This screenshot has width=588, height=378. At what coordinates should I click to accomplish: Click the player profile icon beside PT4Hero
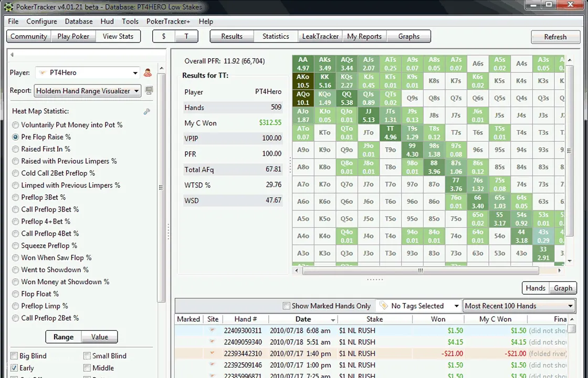148,73
